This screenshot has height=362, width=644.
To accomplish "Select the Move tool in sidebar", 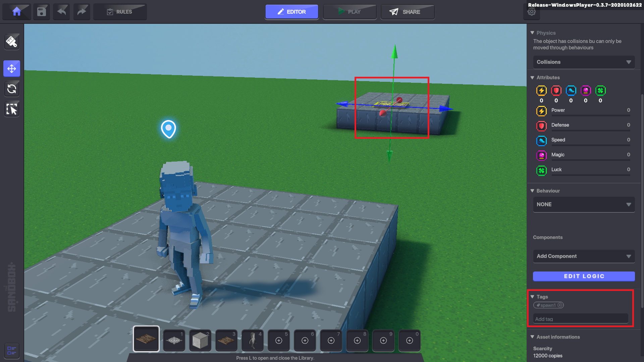I will click(x=12, y=69).
